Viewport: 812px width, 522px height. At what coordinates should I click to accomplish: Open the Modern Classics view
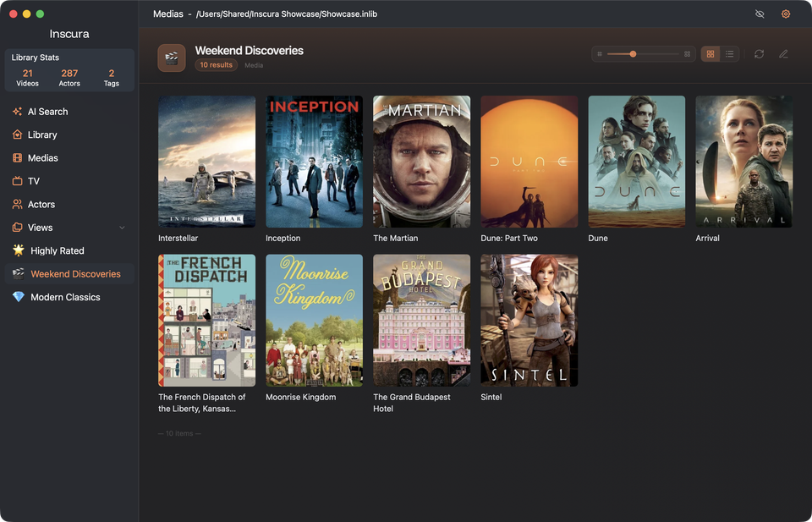click(69, 297)
